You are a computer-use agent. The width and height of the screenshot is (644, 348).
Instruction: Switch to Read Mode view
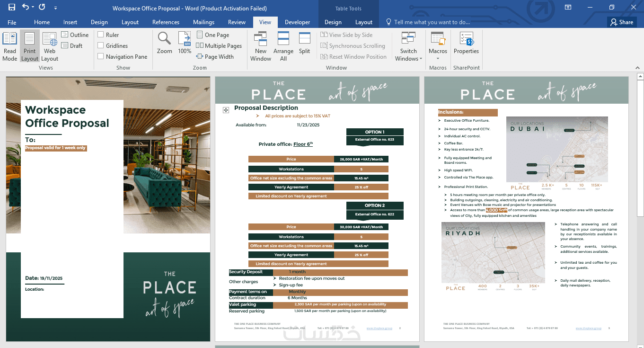coord(10,46)
